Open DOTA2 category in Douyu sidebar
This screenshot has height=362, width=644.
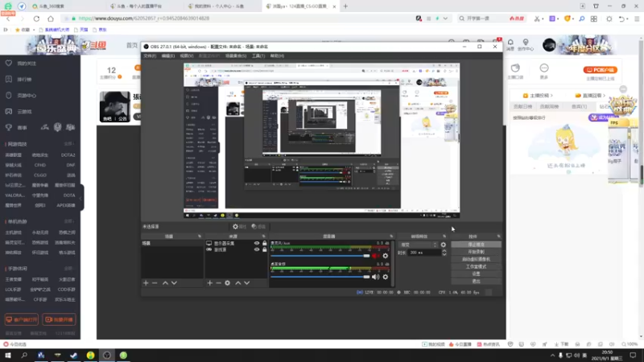pos(68,155)
